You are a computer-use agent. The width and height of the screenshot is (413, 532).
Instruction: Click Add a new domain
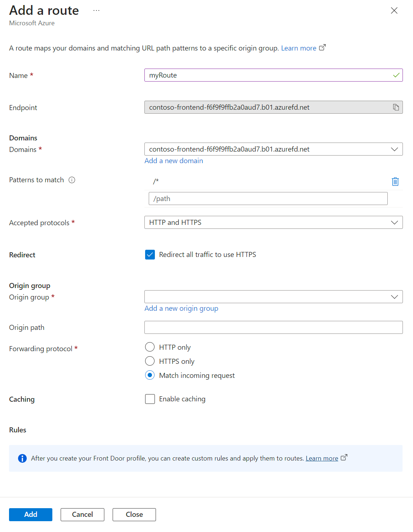tap(174, 161)
